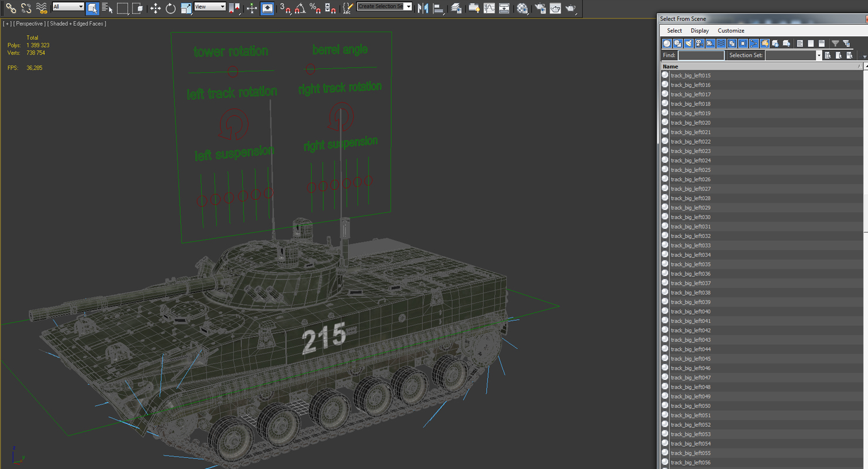The width and height of the screenshot is (868, 469).
Task: Open the Render Setup dialog
Action: point(540,8)
